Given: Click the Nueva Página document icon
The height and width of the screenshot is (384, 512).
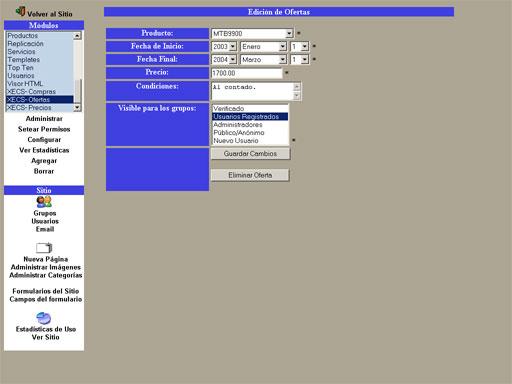Looking at the screenshot, I should pyautogui.click(x=44, y=248).
